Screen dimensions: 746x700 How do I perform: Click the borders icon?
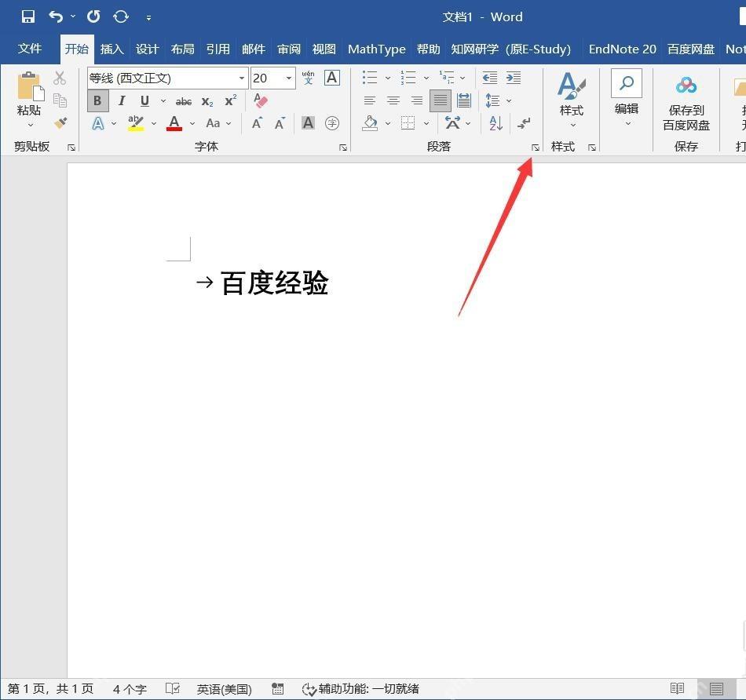click(x=408, y=123)
